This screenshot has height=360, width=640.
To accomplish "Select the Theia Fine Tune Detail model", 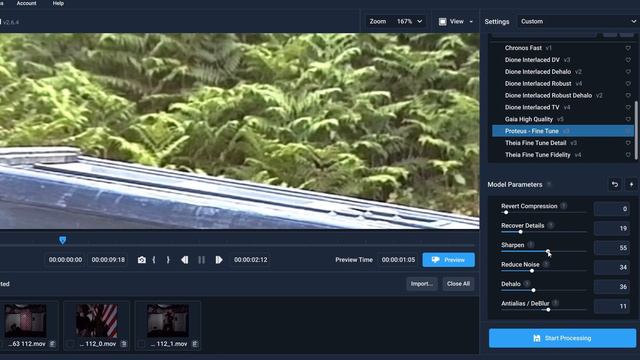I will point(562,143).
